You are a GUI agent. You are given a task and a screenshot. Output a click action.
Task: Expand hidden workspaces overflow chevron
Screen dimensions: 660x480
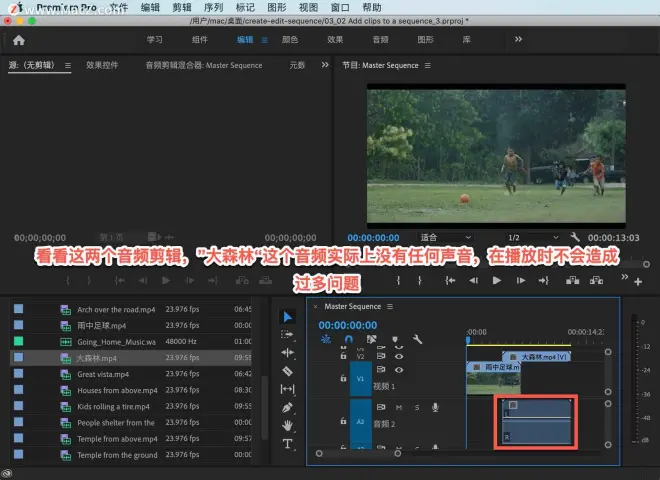(x=518, y=39)
